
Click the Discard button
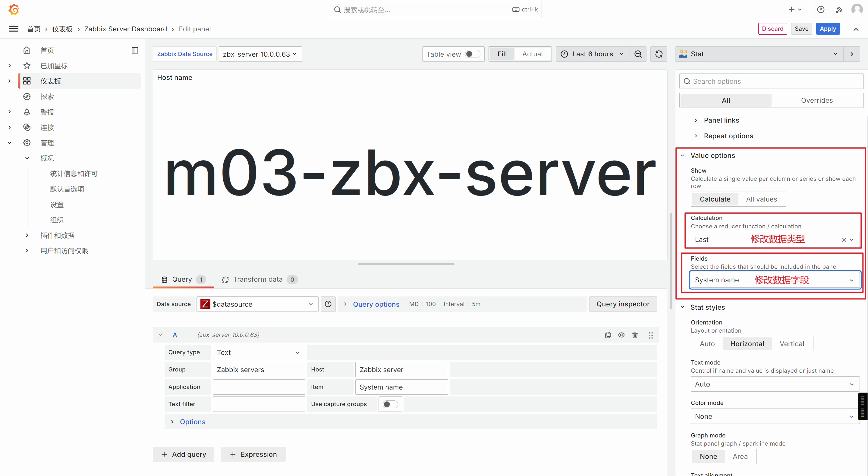772,29
